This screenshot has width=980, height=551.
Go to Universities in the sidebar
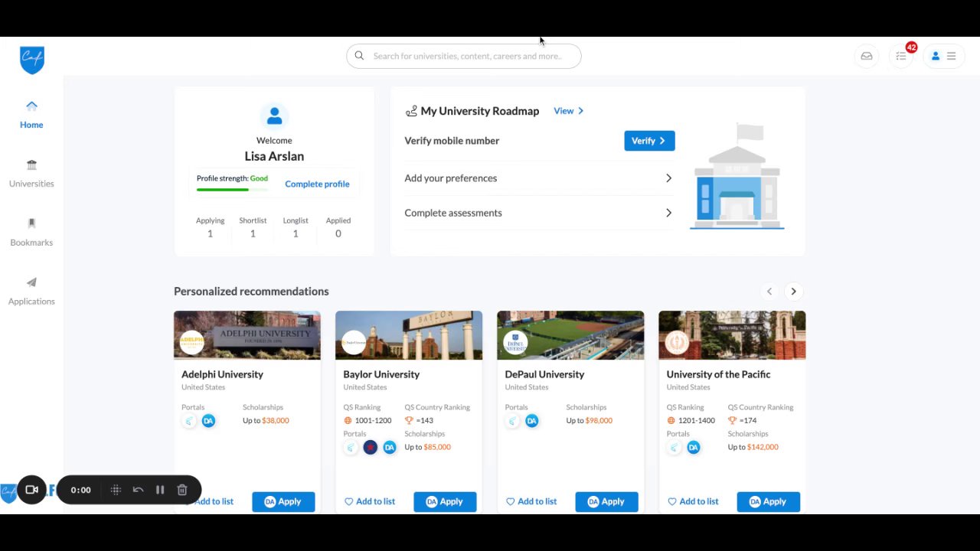(x=31, y=174)
